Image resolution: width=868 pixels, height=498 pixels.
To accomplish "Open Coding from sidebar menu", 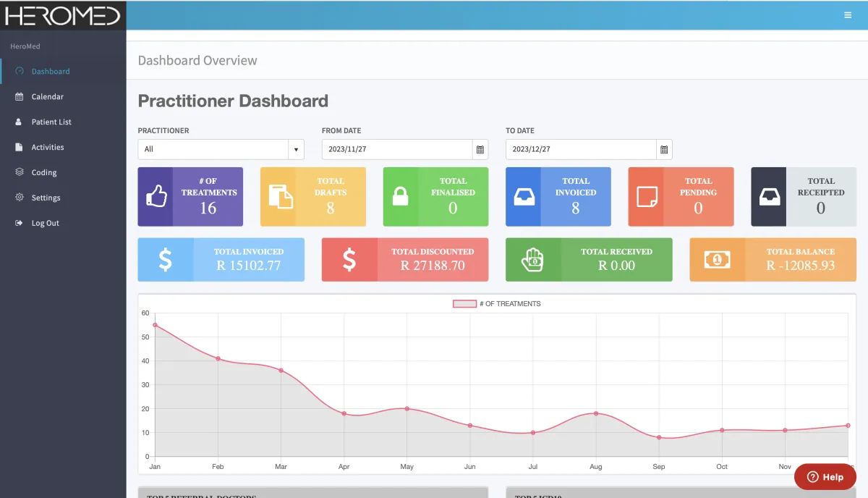I will (x=44, y=172).
